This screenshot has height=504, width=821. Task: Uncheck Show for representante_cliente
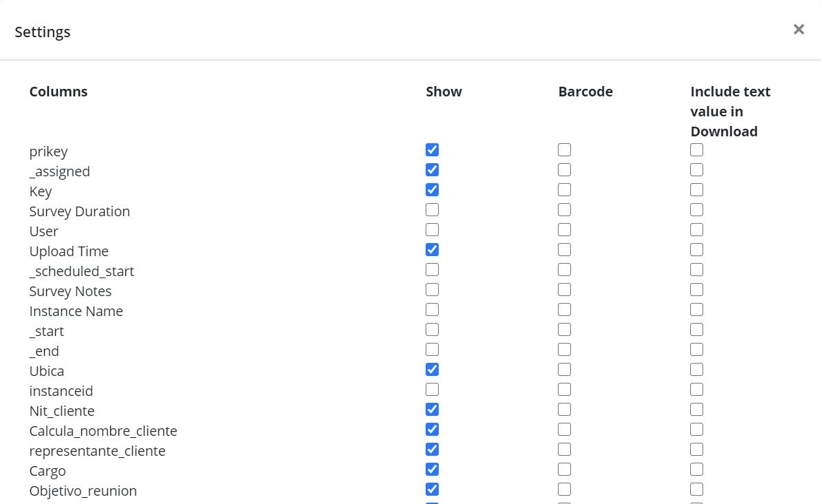click(432, 450)
